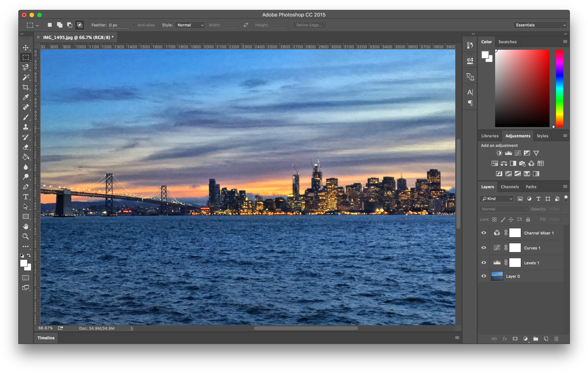Choose the Zoom tool in toolbar

click(x=26, y=236)
